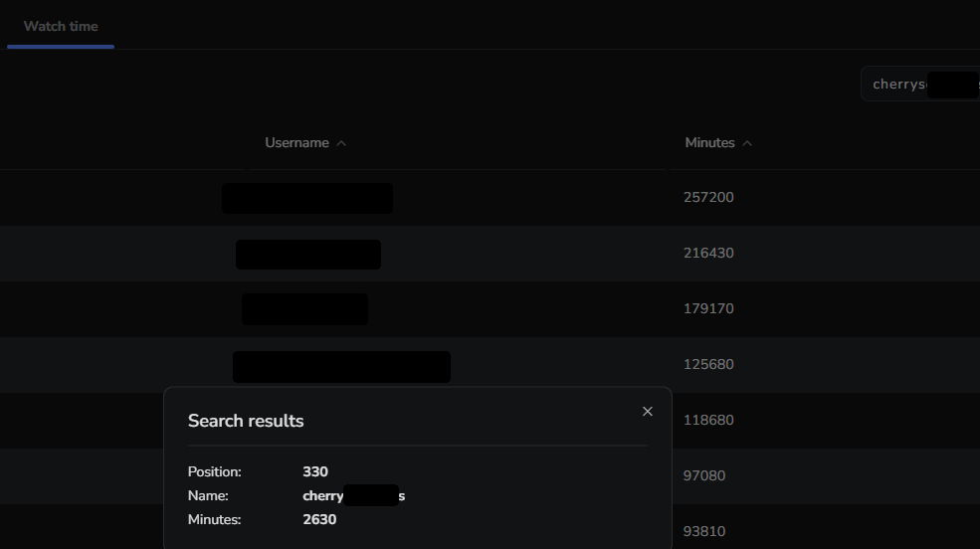Click the 179170 minutes cell
The width and height of the screenshot is (980, 549).
[x=708, y=308]
